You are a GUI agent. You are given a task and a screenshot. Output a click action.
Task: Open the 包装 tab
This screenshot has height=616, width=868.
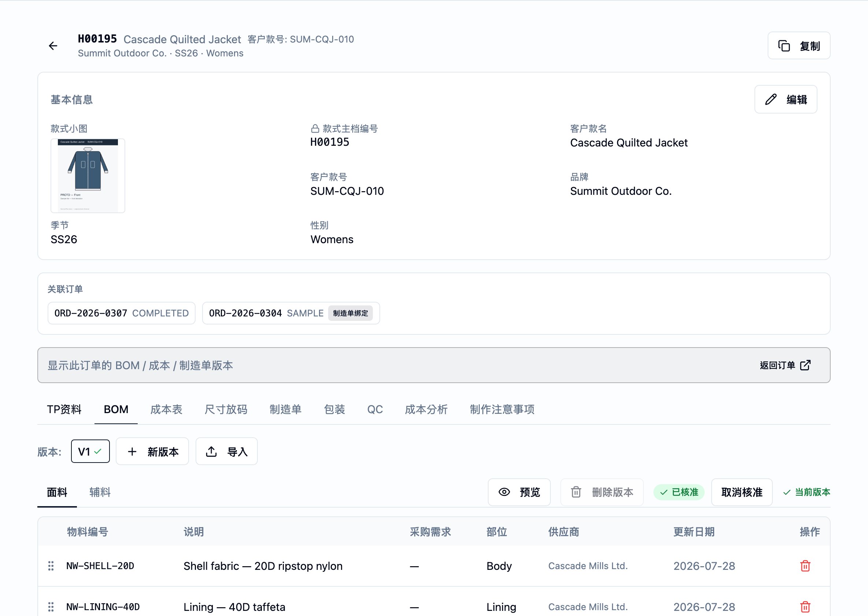pyautogui.click(x=334, y=409)
